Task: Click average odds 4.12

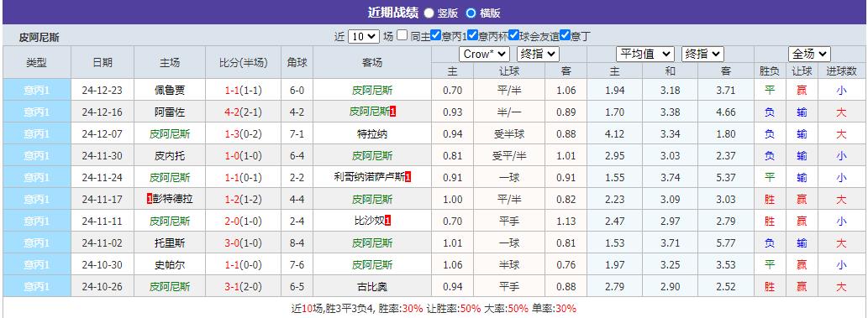Action: tap(615, 134)
